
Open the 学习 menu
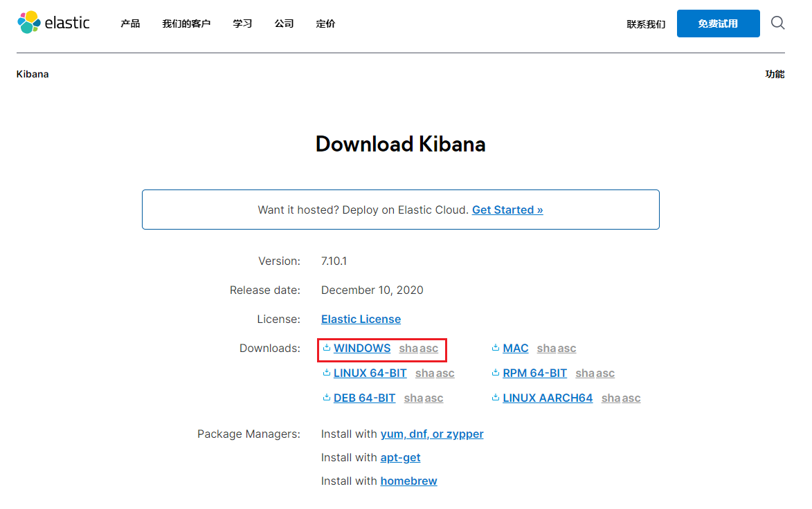tap(242, 24)
